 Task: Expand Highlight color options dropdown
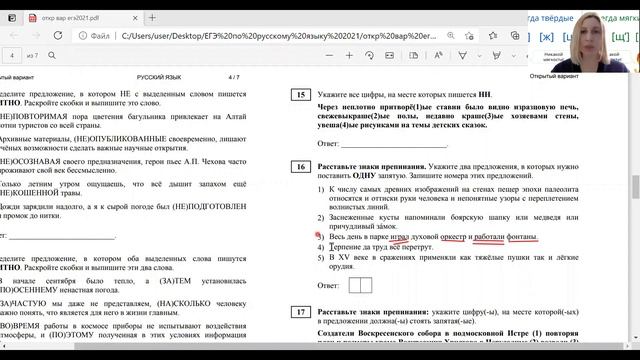514,56
